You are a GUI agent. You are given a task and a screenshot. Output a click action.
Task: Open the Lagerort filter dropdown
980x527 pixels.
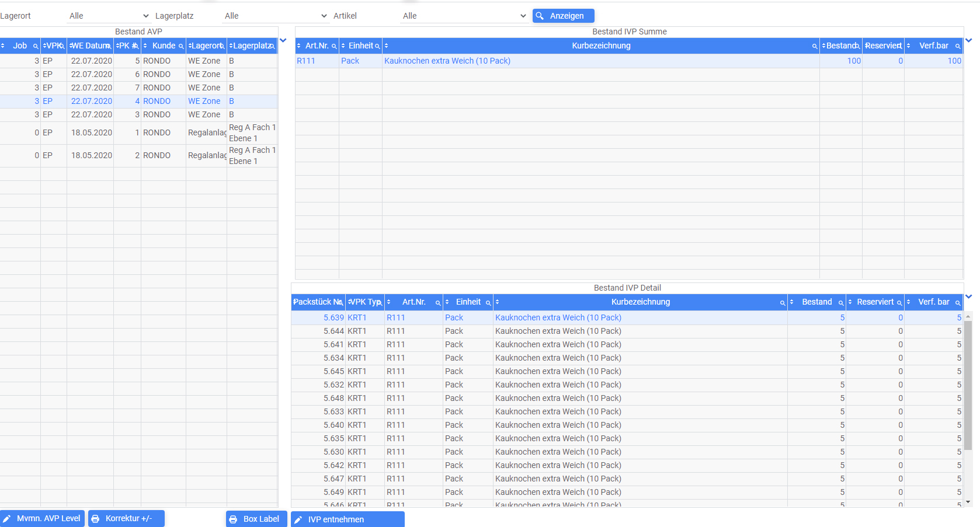109,16
